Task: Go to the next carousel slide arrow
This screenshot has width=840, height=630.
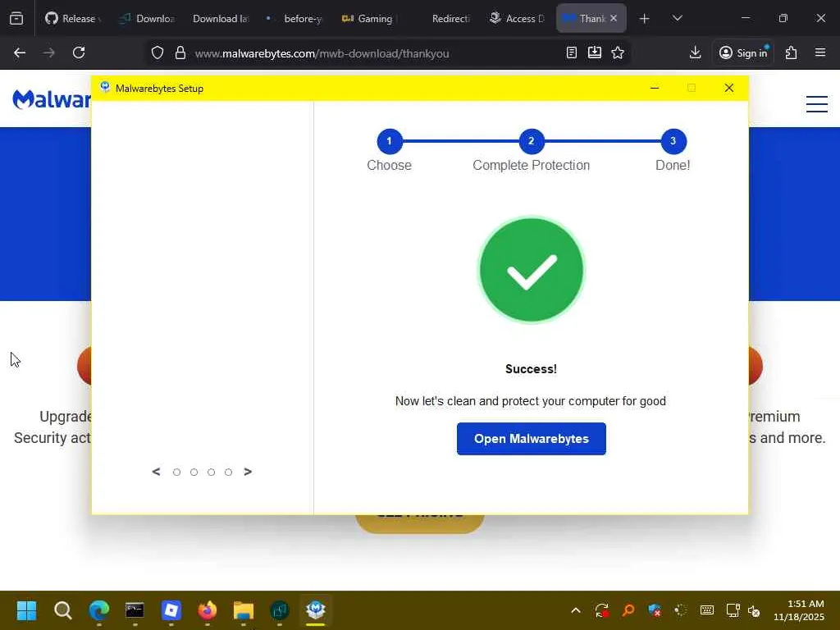Action: [248, 472]
